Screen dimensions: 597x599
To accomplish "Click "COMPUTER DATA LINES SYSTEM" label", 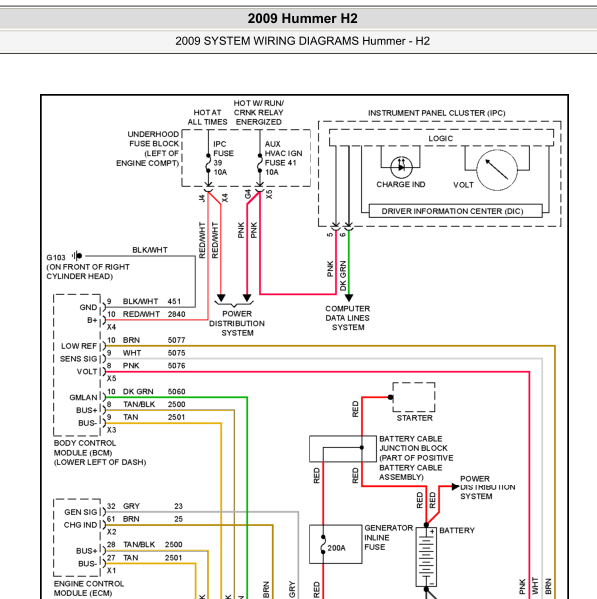I will click(x=348, y=318).
